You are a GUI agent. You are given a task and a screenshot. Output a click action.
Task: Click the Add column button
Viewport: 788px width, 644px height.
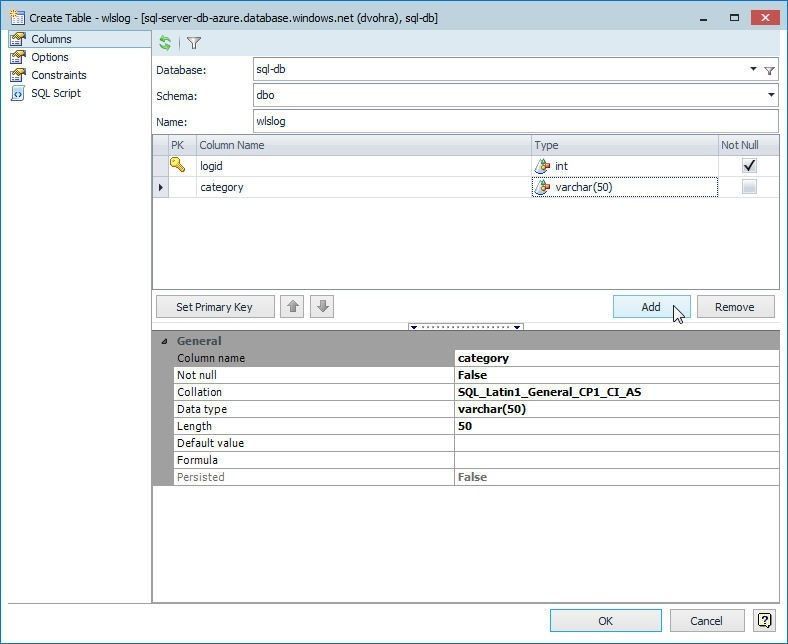(651, 307)
